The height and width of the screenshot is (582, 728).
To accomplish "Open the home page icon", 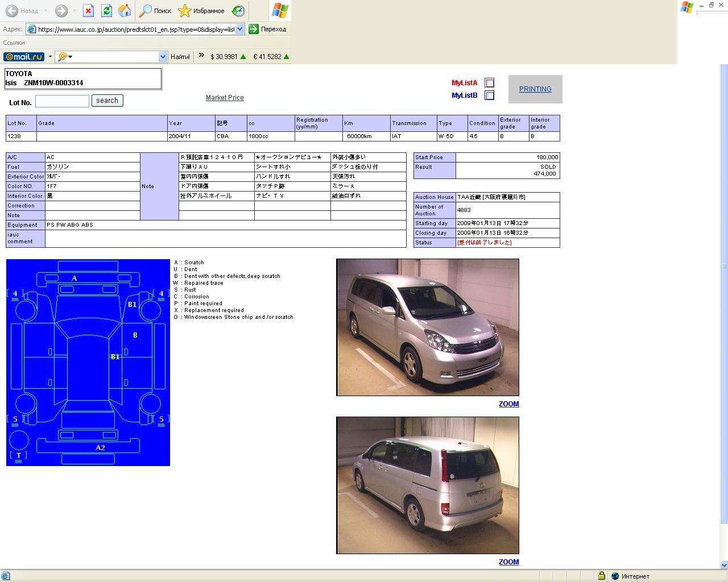I will 125,11.
